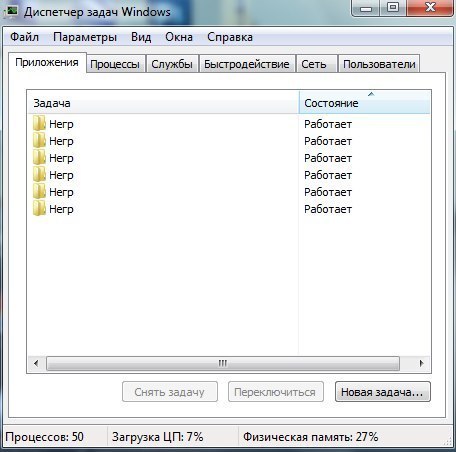
Task: Open the Справка menu
Action: pyautogui.click(x=230, y=37)
